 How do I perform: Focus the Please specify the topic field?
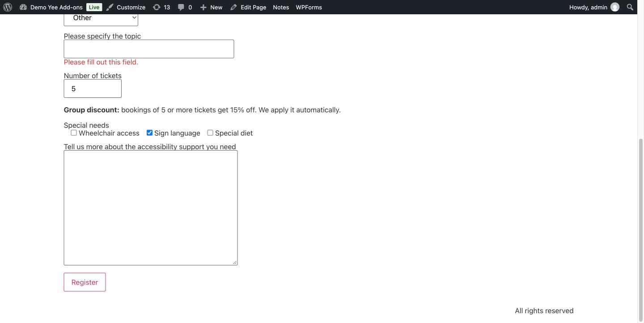point(149,49)
